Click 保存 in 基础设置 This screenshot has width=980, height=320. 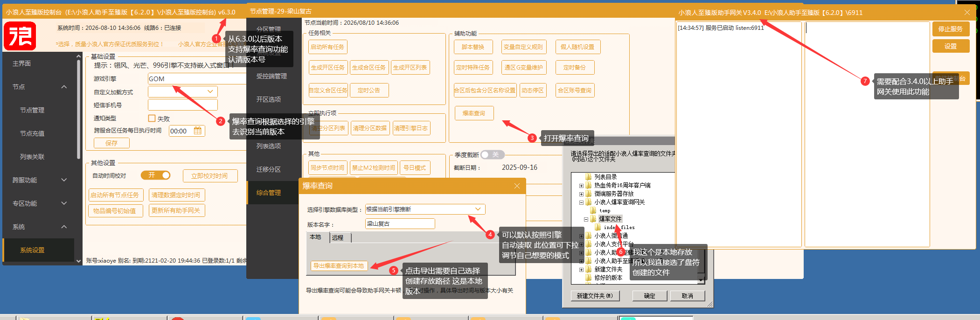(x=111, y=143)
